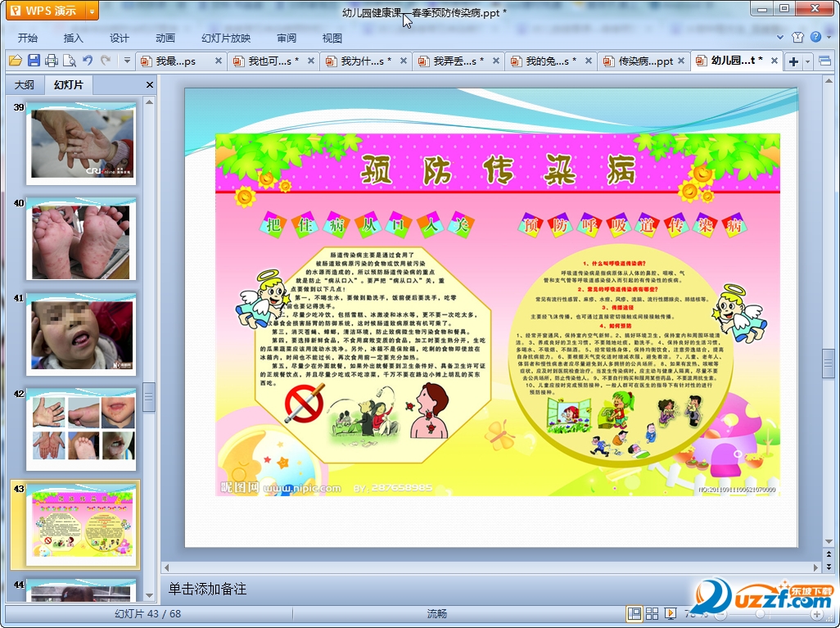Select slide 40 thumbnail with feet
This screenshot has width=840, height=628.
(81, 239)
